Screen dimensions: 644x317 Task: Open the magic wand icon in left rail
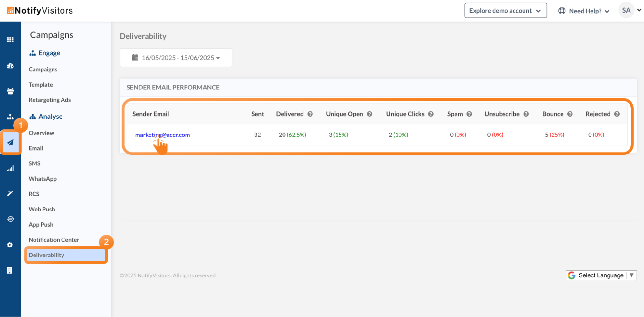coord(10,193)
